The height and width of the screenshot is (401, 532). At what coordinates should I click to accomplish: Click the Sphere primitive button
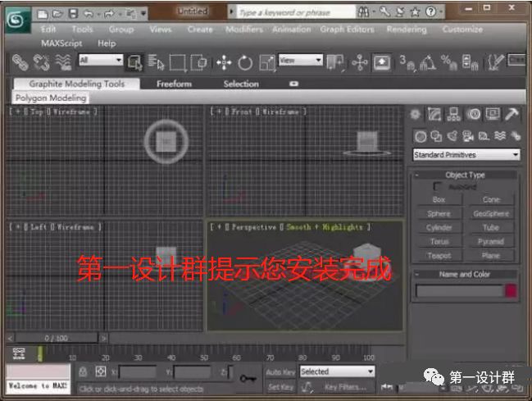tap(439, 213)
